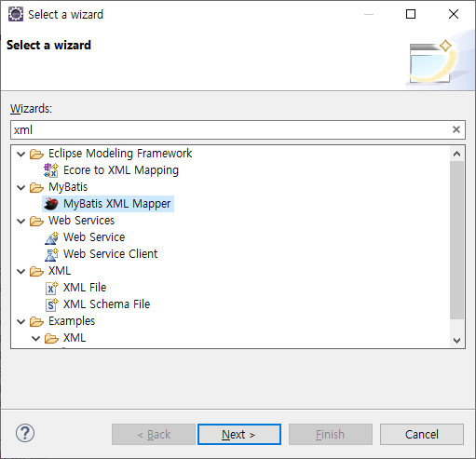The image size is (476, 459).
Task: Click the XML subfolder icon under Examples
Action: [x=51, y=338]
